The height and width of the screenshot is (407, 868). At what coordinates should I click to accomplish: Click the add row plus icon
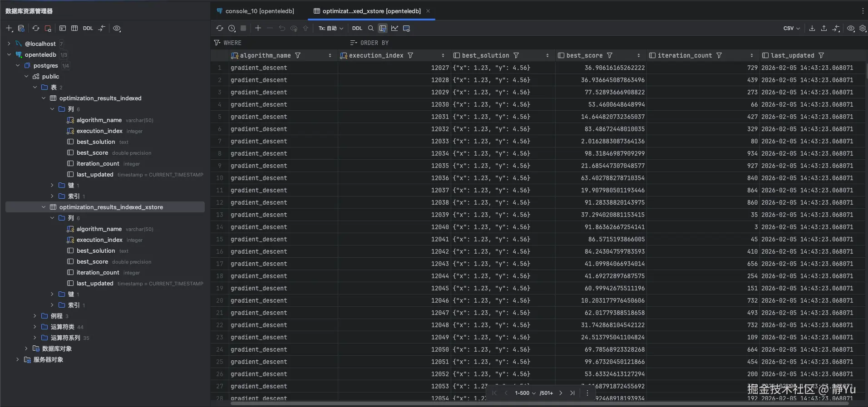(258, 28)
